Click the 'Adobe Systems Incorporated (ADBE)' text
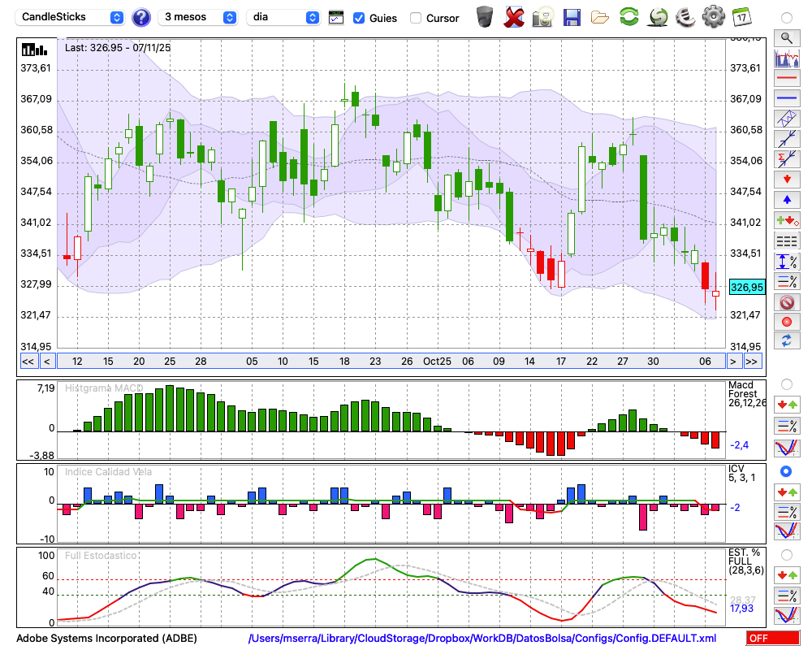Screen dimensions: 812x650 (106, 639)
